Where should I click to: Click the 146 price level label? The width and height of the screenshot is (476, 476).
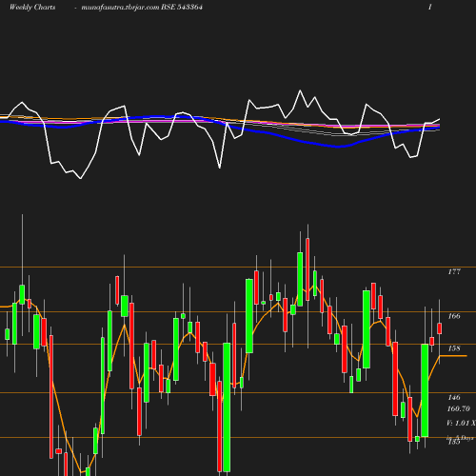[x=454, y=397]
